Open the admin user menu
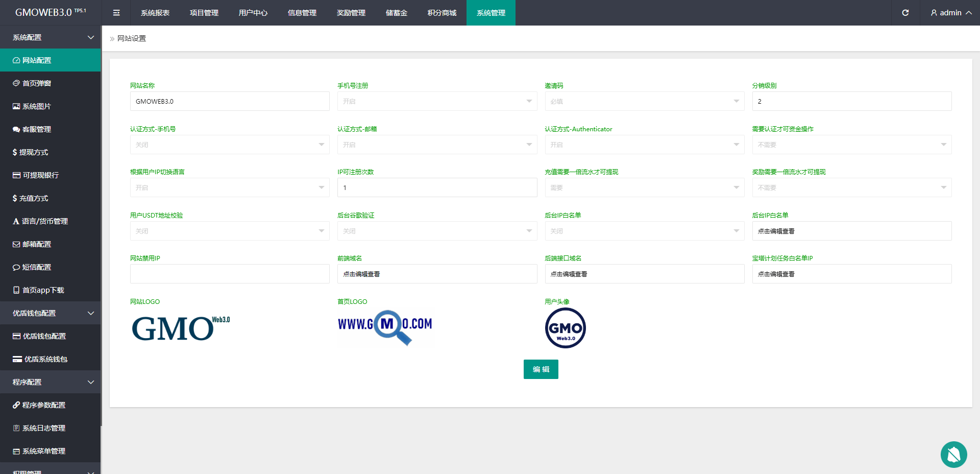The height and width of the screenshot is (474, 980). pos(950,13)
